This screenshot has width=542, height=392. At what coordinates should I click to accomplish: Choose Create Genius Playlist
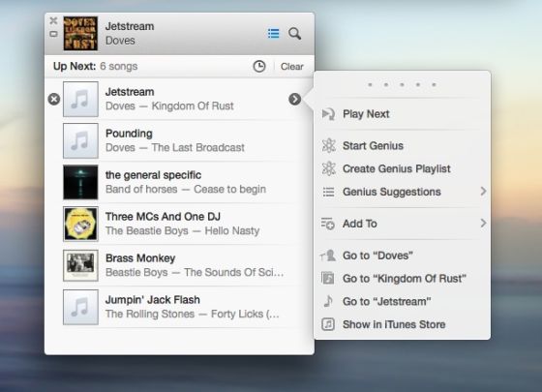click(397, 168)
